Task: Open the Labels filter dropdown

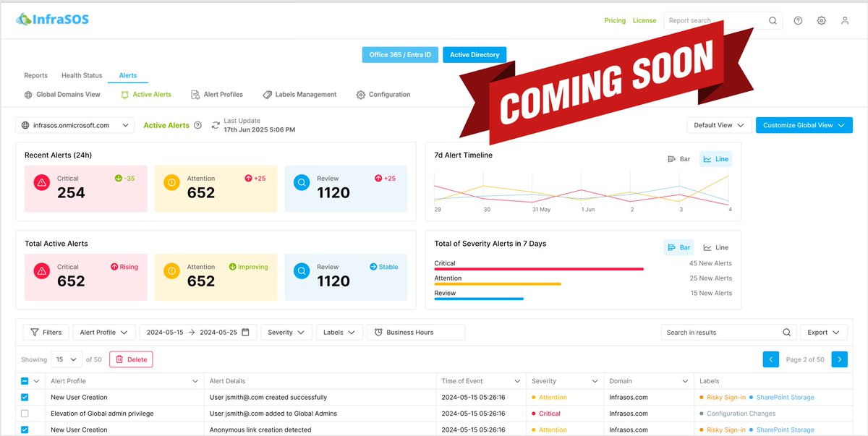Action: 340,333
